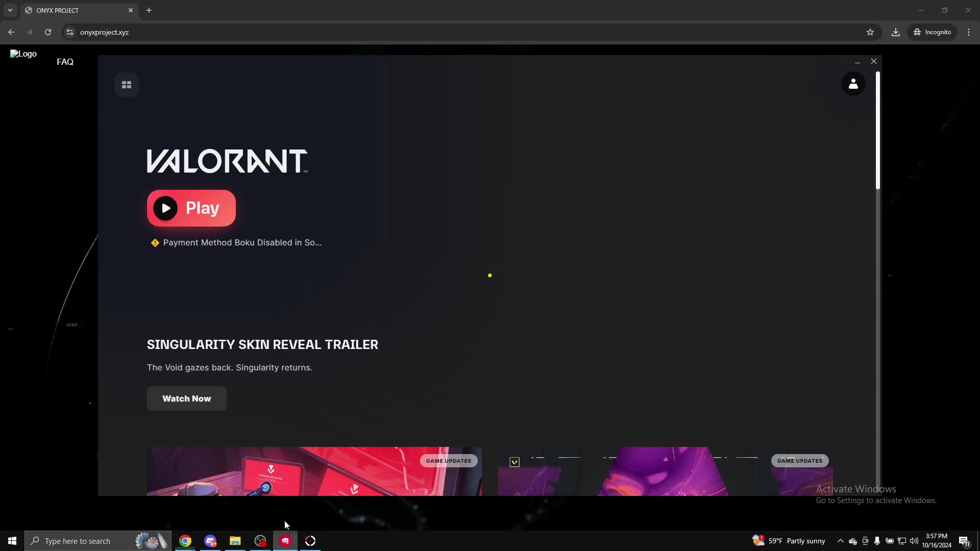The height and width of the screenshot is (551, 980).
Task: Click the Watch Now button
Action: coord(186,398)
